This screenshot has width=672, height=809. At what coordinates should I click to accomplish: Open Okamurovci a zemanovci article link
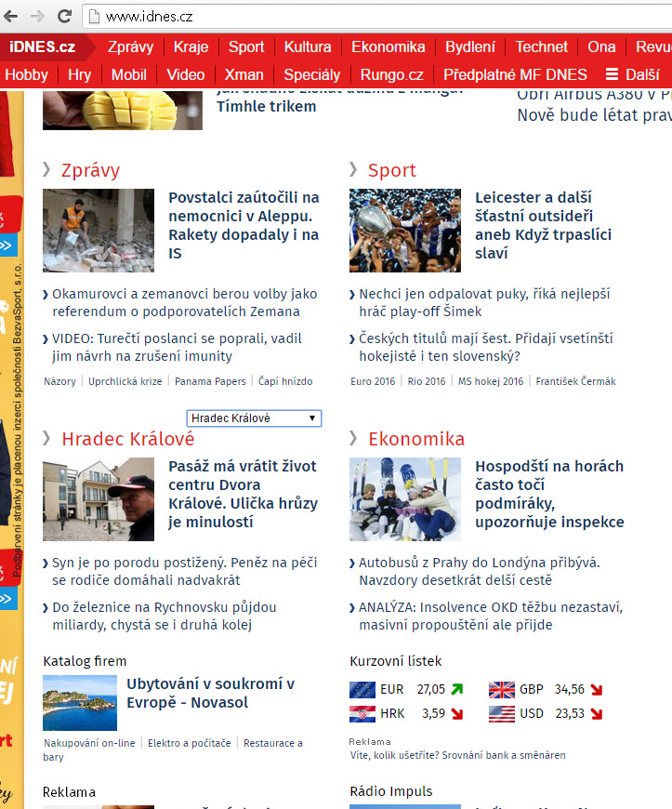[x=185, y=303]
